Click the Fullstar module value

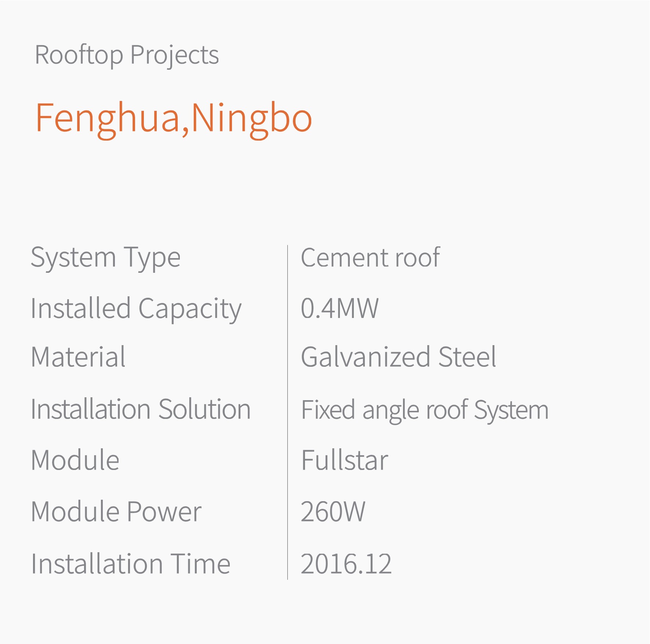point(345,460)
